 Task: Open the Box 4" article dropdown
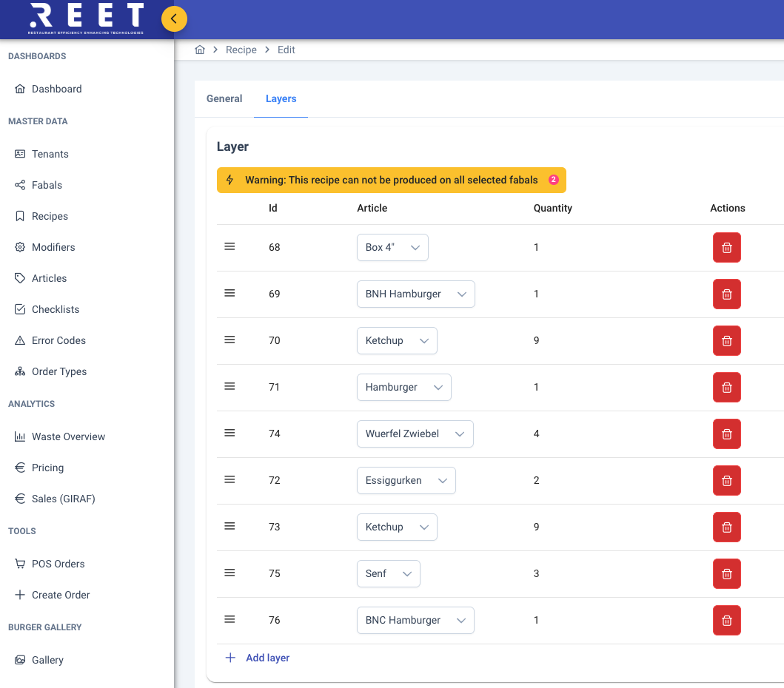(392, 248)
